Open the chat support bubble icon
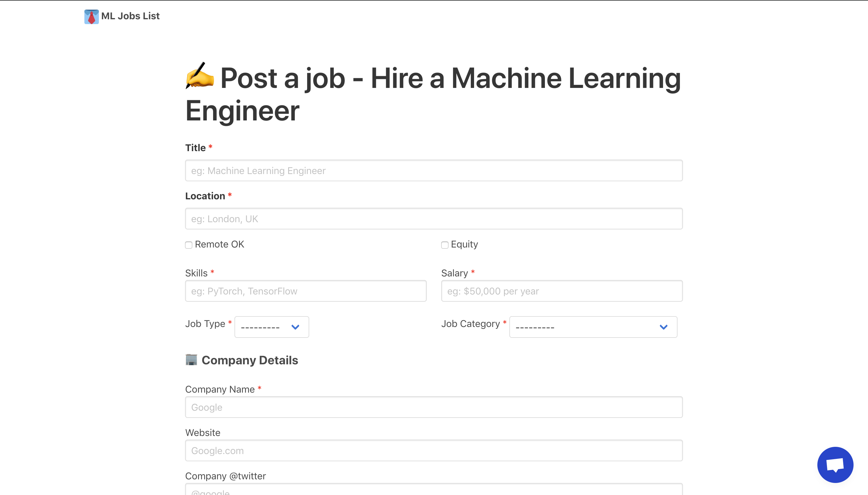The width and height of the screenshot is (868, 495). coord(835,465)
